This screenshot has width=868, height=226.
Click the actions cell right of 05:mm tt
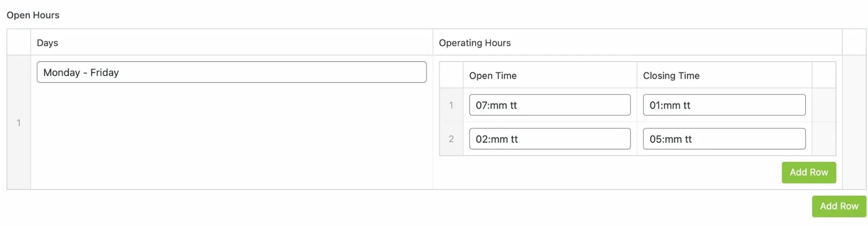(824, 139)
